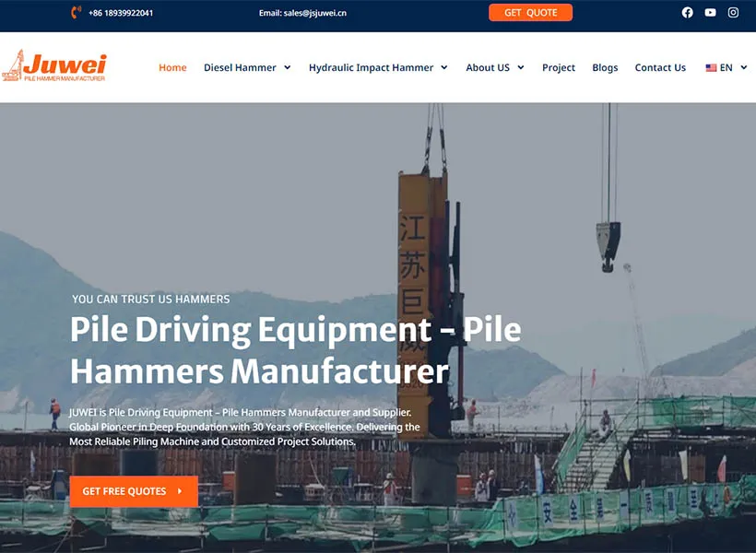This screenshot has height=553, width=756.
Task: Click the sales@jsjuwei.cn email address
Action: click(x=314, y=13)
